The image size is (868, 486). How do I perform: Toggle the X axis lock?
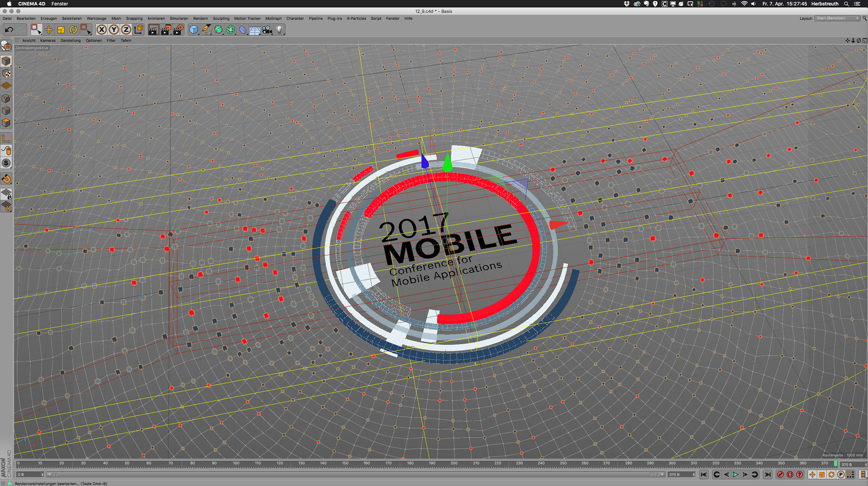102,30
